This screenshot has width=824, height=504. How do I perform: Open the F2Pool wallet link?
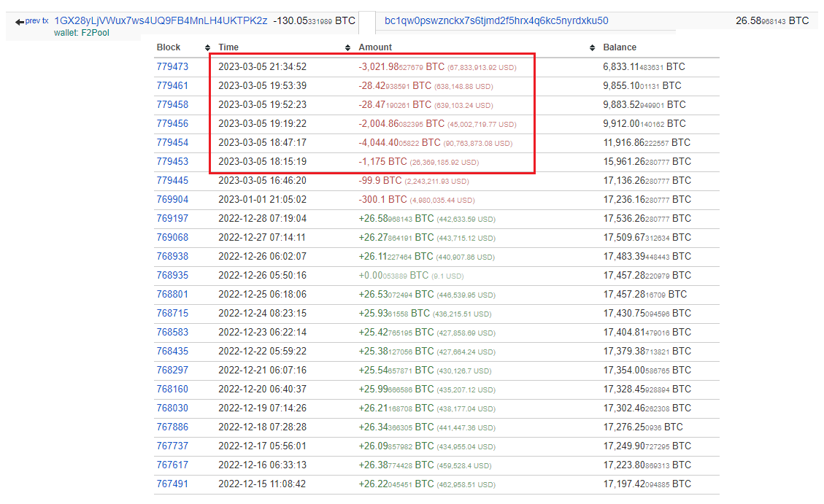[90, 33]
